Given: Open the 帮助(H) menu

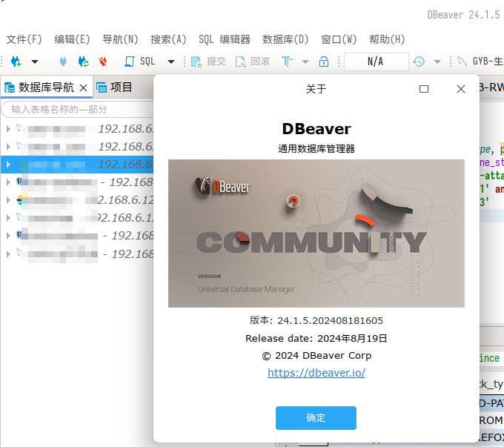Looking at the screenshot, I should click(387, 39).
